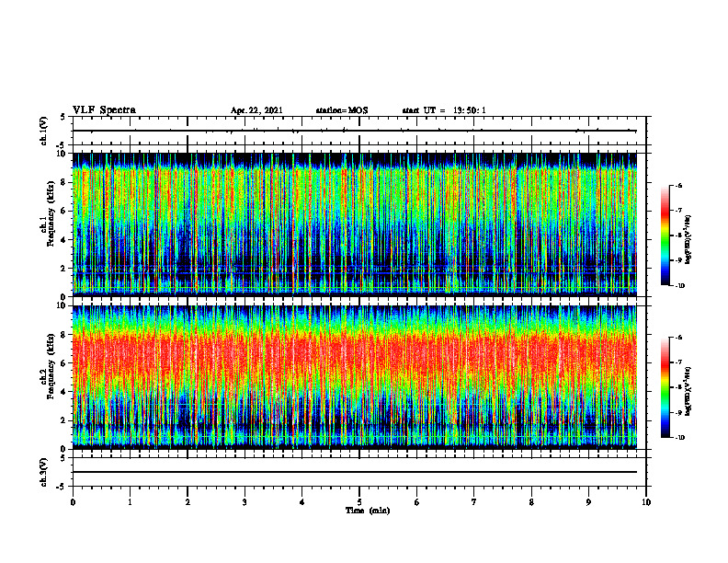Viewport: 728px width, 563px height.
Task: Click the '-10' label on ch.2 colorbar
Action: tap(679, 438)
